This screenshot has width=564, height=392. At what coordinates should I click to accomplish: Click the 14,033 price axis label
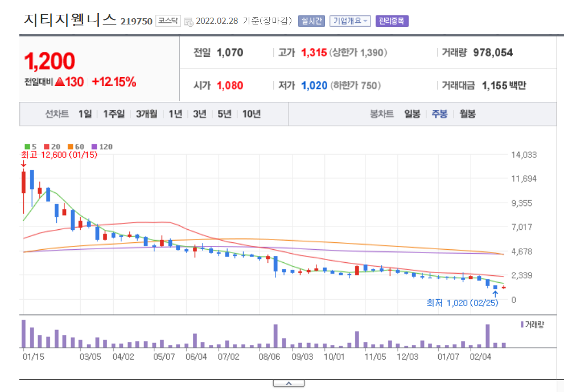(x=524, y=155)
